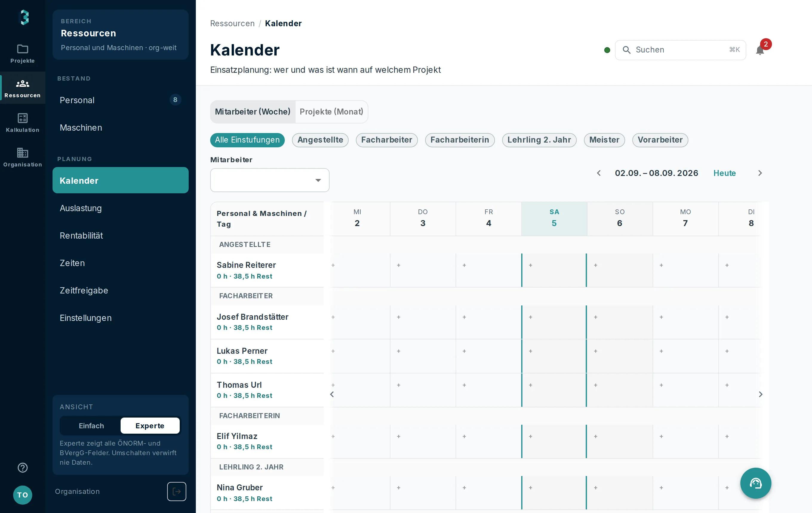Viewport: 812px width, 513px height.
Task: Open Rentabilität in the sidebar
Action: [120, 236]
